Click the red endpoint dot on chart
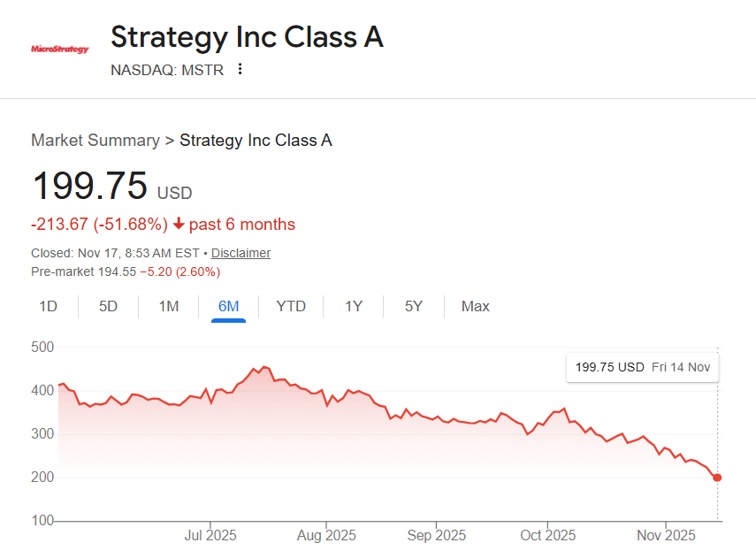756x558 pixels. tap(717, 478)
